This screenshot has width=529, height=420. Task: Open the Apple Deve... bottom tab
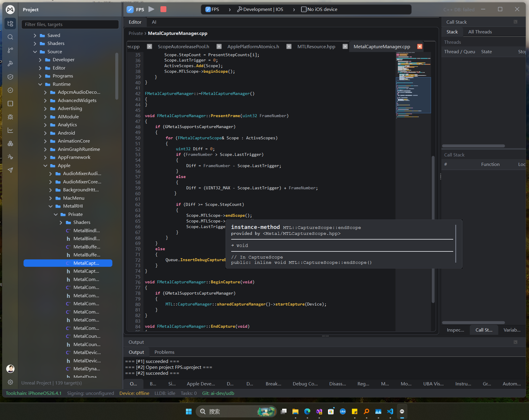click(x=201, y=384)
